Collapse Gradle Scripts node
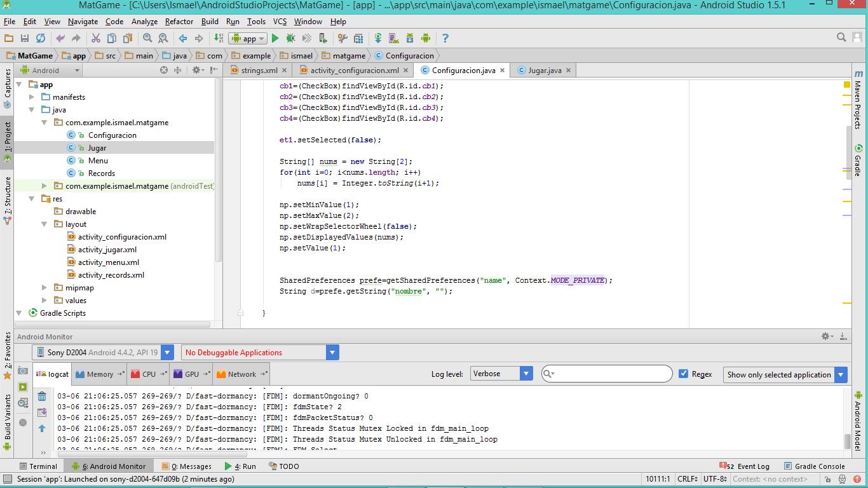This screenshot has width=868, height=488. pos(19,313)
